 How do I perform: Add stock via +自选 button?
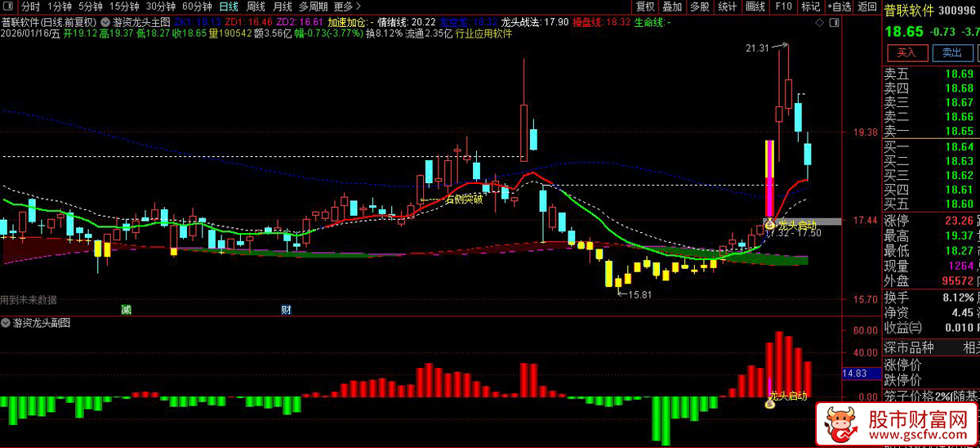838,7
